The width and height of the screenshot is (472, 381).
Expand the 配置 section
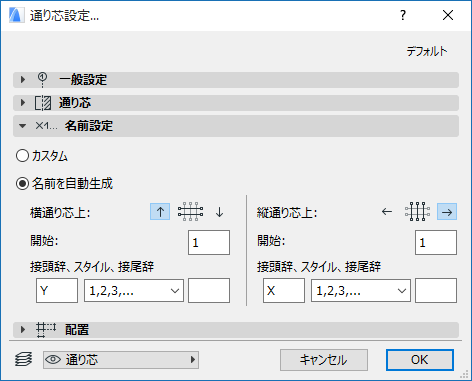point(236,330)
